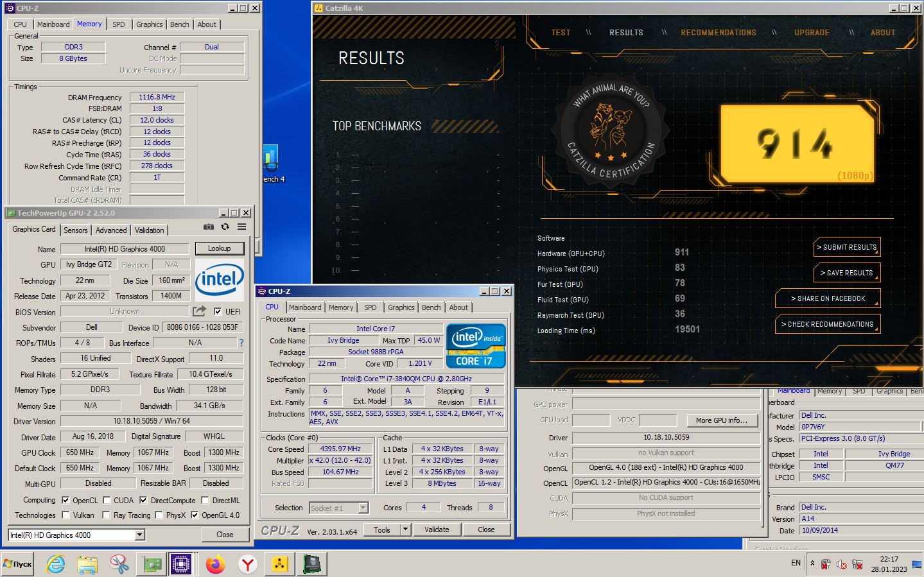Click Tools button in CPU-Z
Image resolution: width=924 pixels, height=577 pixels.
coord(382,530)
